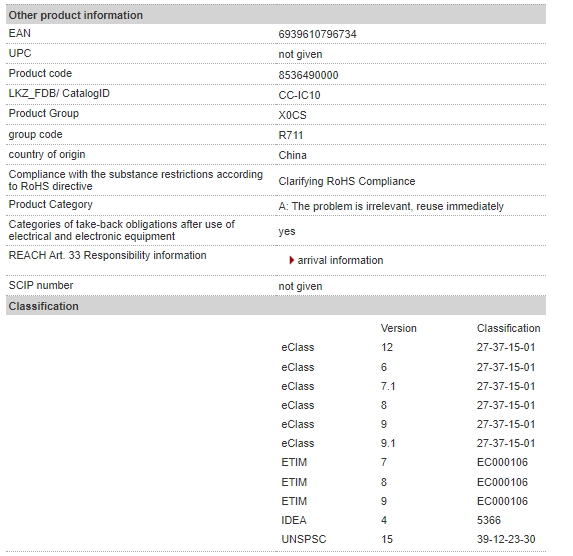Select classification code for eClass 12

506,348
